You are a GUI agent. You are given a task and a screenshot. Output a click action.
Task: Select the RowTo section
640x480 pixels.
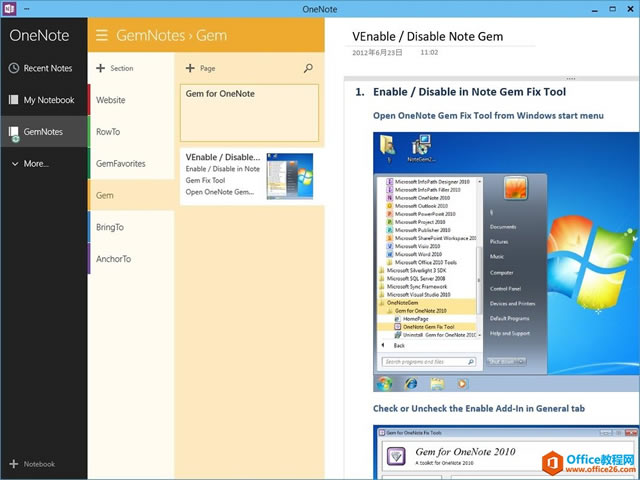pyautogui.click(x=131, y=132)
